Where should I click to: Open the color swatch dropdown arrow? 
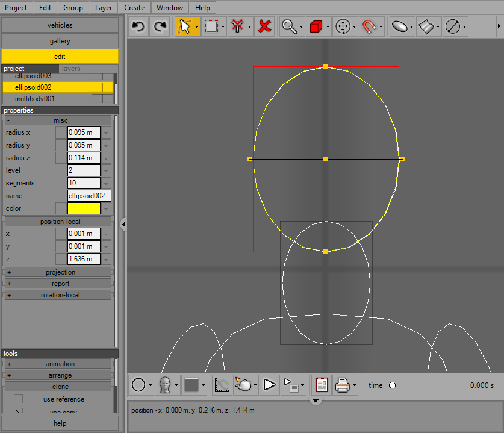point(106,208)
